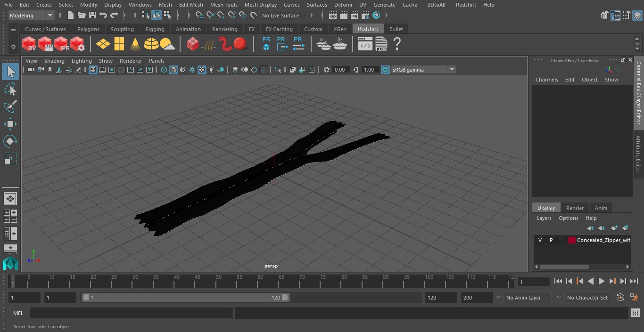Open the Layers menu in Layer Editor
The image size is (644, 332).
(x=544, y=218)
